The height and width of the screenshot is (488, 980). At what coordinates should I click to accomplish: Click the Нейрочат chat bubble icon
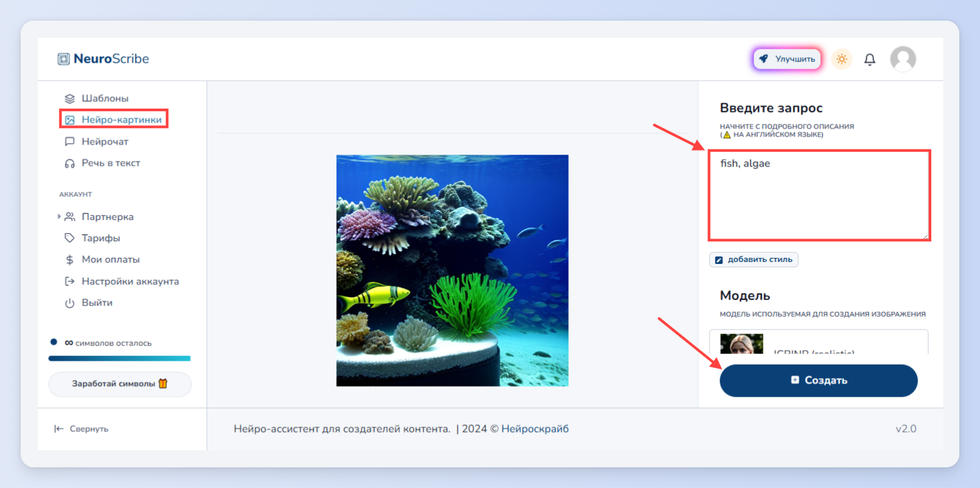(x=70, y=141)
